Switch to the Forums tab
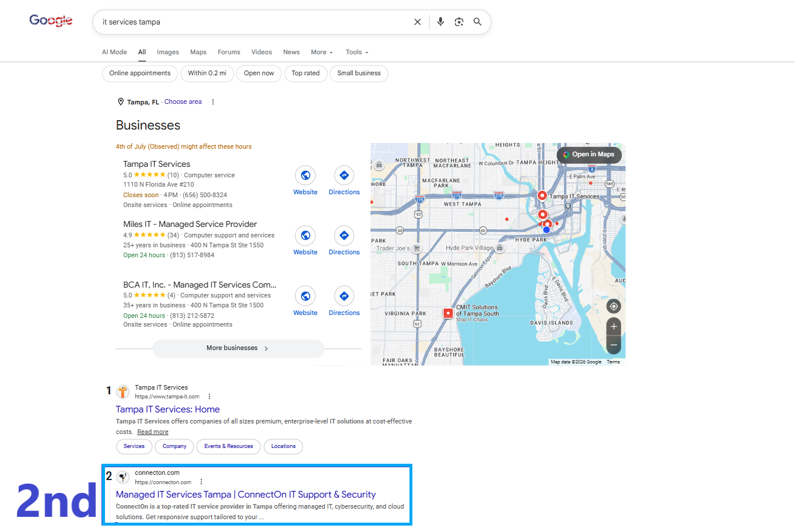Image resolution: width=795 pixels, height=532 pixels. pyautogui.click(x=229, y=52)
